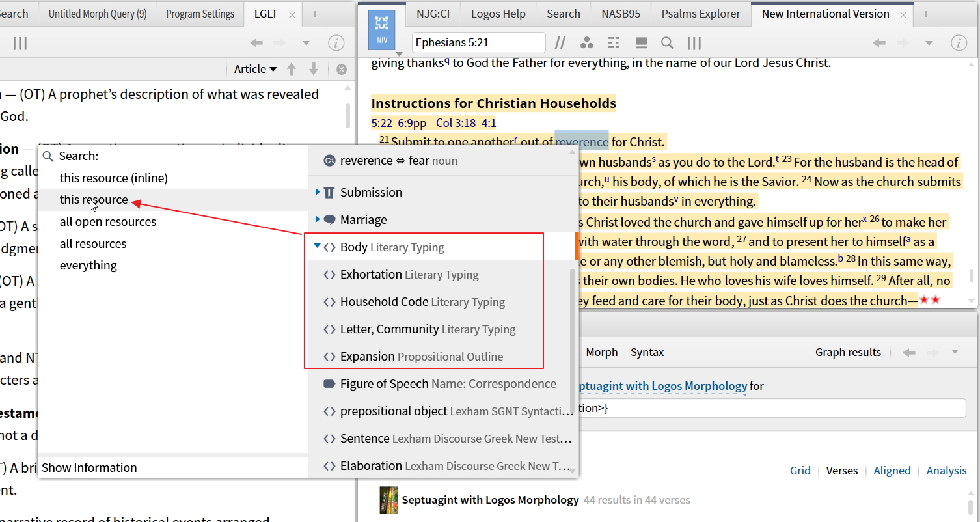Viewport: 980px width, 522px height.
Task: Open parallel resources slashes icon in NIV toolbar
Action: (560, 43)
